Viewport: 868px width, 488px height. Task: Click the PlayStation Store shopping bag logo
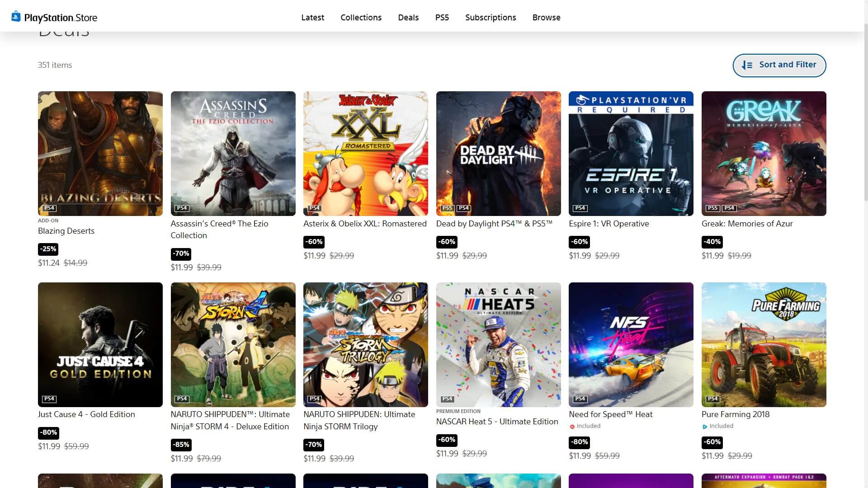tap(16, 16)
